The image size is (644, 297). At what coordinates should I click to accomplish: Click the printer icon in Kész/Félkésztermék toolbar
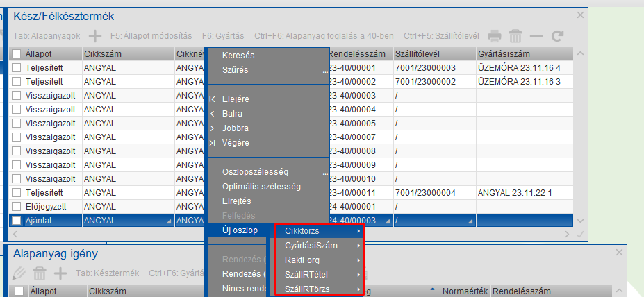pyautogui.click(x=495, y=36)
